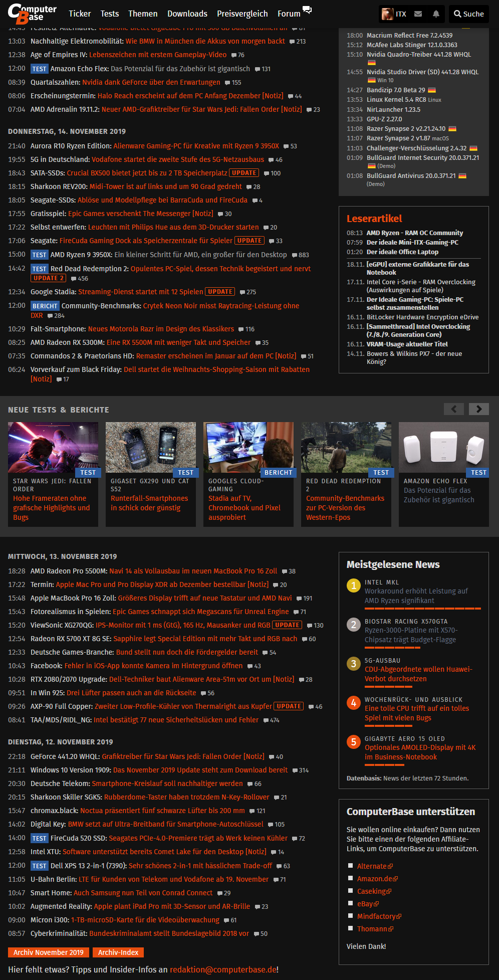This screenshot has height=980, width=499.
Task: Click rank 4 badge Wochenrück- und Ausblick
Action: pos(354,703)
